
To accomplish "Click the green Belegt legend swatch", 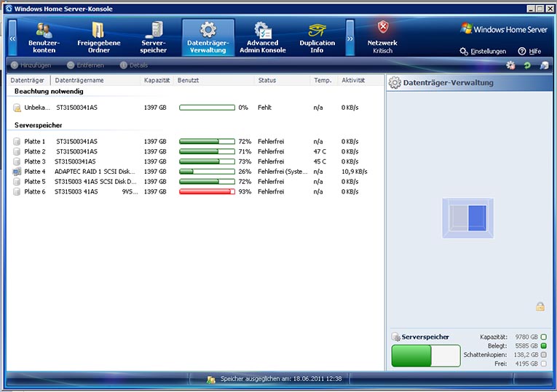I will (543, 345).
